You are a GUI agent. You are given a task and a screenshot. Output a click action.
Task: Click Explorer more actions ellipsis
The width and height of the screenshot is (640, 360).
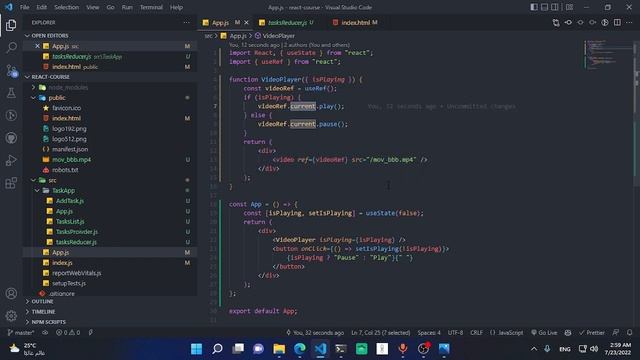click(x=187, y=22)
